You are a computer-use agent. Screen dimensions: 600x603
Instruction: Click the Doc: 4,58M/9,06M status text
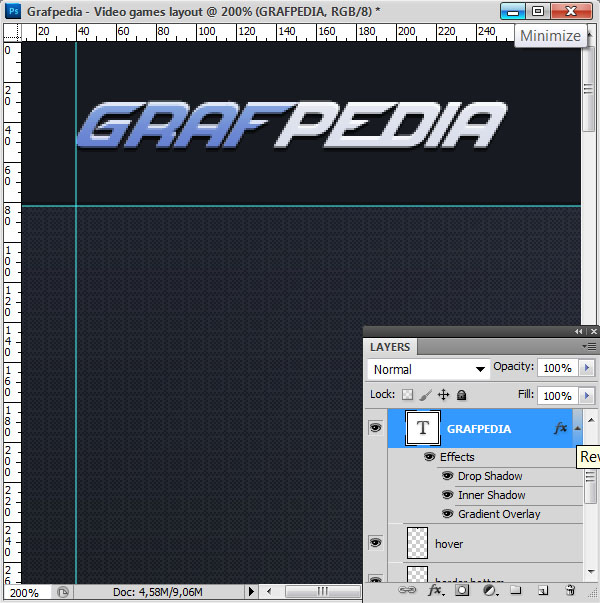158,592
